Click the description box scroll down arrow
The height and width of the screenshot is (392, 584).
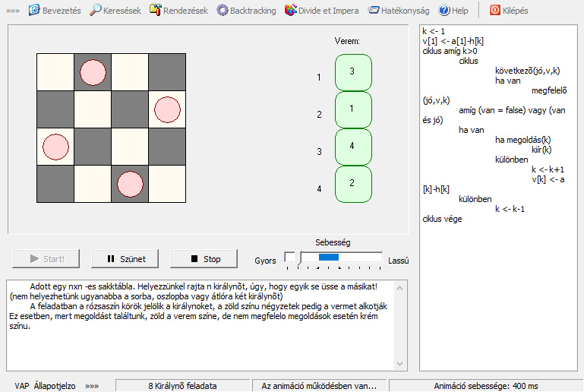[399, 364]
